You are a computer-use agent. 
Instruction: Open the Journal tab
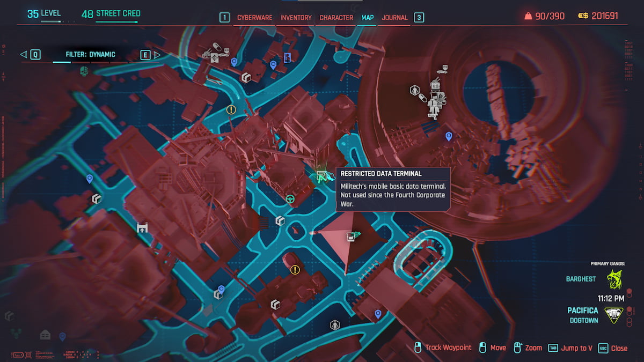pyautogui.click(x=394, y=17)
